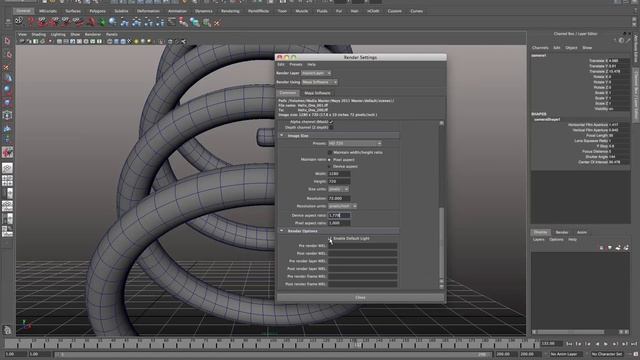The height and width of the screenshot is (360, 640).
Task: Click the Pre render MEL field
Action: 362,246
